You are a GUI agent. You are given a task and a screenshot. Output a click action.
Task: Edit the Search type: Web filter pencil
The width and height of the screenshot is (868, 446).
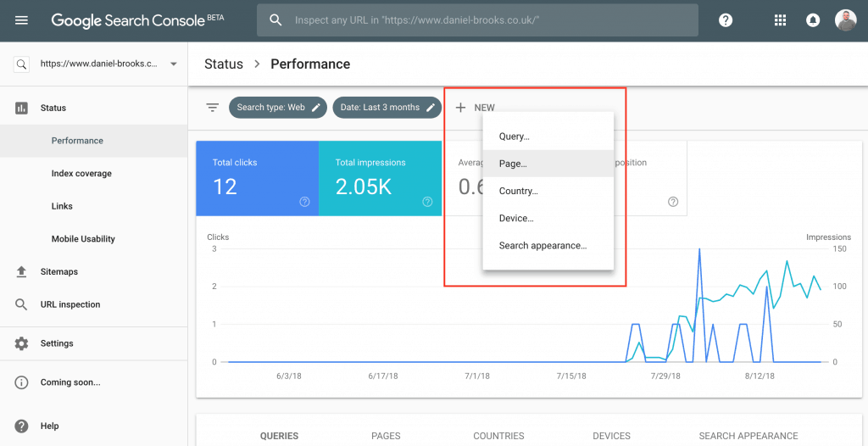tap(316, 108)
